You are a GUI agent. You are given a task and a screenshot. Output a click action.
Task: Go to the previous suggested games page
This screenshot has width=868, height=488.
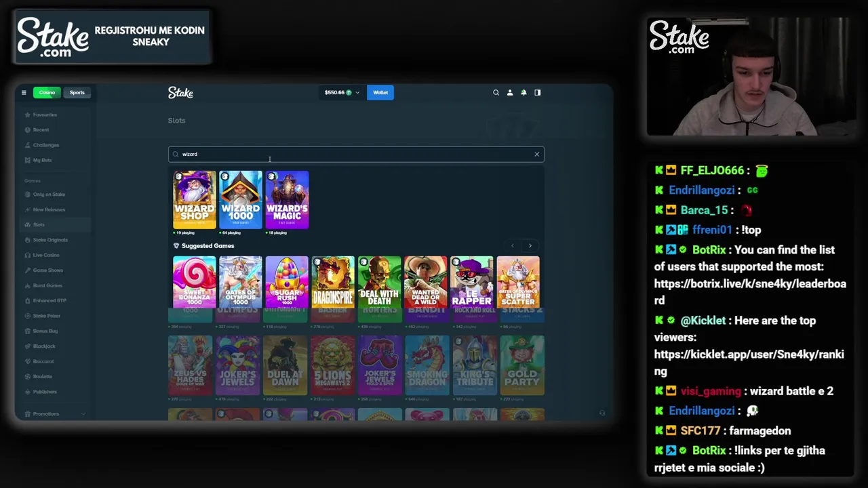513,246
